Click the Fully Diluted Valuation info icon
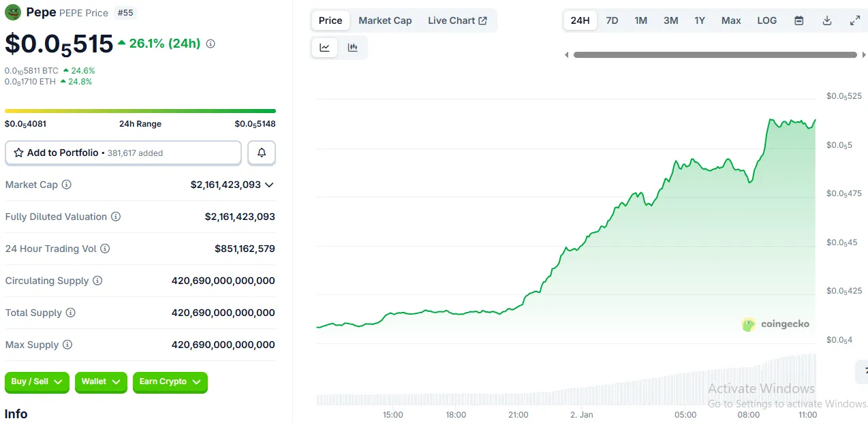Image resolution: width=868 pixels, height=423 pixels. pyautogui.click(x=116, y=217)
